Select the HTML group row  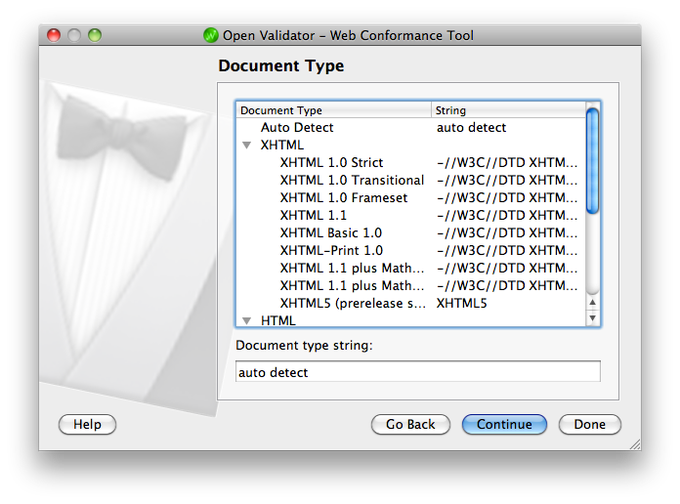point(411,320)
